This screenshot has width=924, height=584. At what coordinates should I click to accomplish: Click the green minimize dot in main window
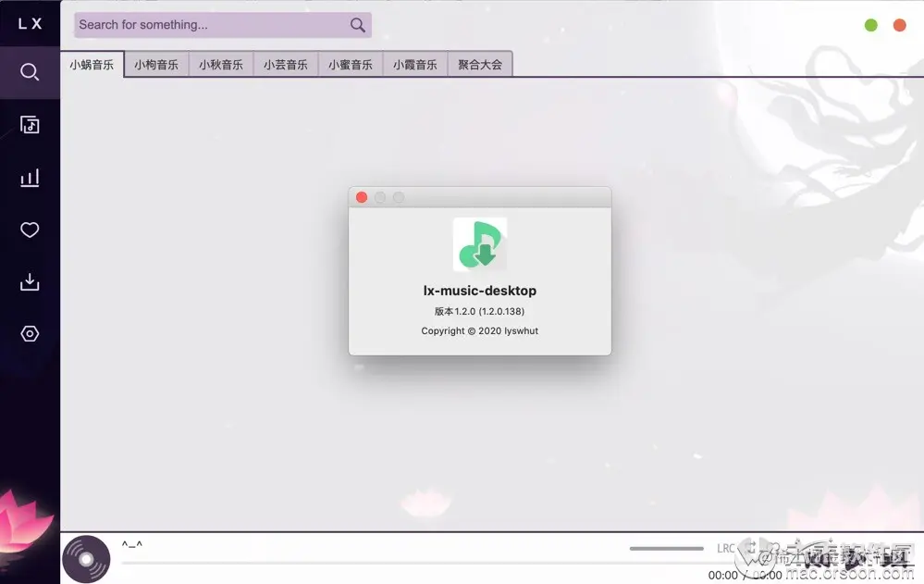pos(871,25)
